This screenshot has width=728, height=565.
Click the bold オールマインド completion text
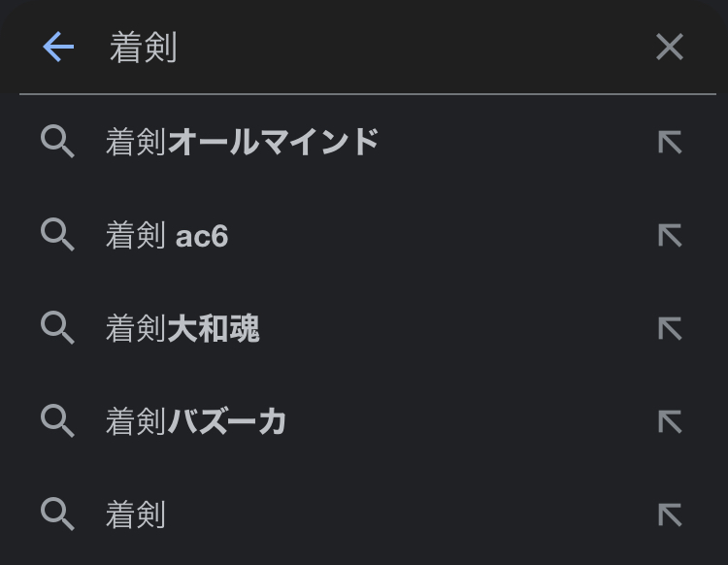pyautogui.click(x=273, y=143)
